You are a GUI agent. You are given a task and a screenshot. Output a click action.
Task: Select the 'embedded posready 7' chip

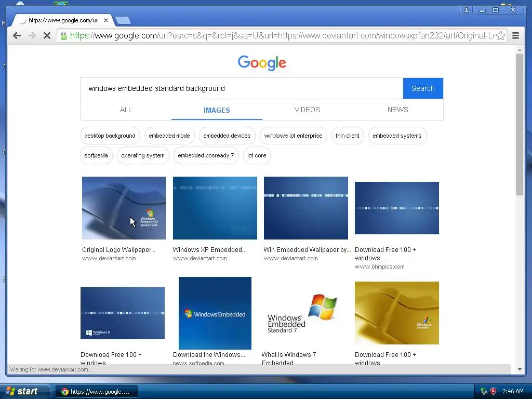click(x=206, y=155)
